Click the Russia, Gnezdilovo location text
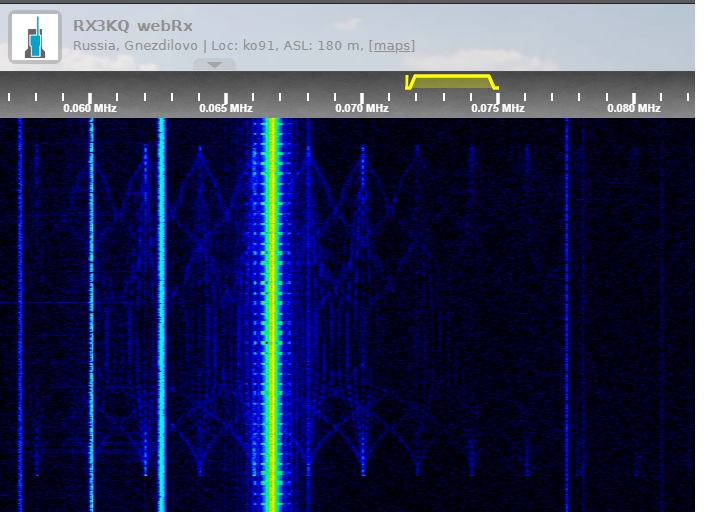This screenshot has width=712, height=512. click(135, 46)
